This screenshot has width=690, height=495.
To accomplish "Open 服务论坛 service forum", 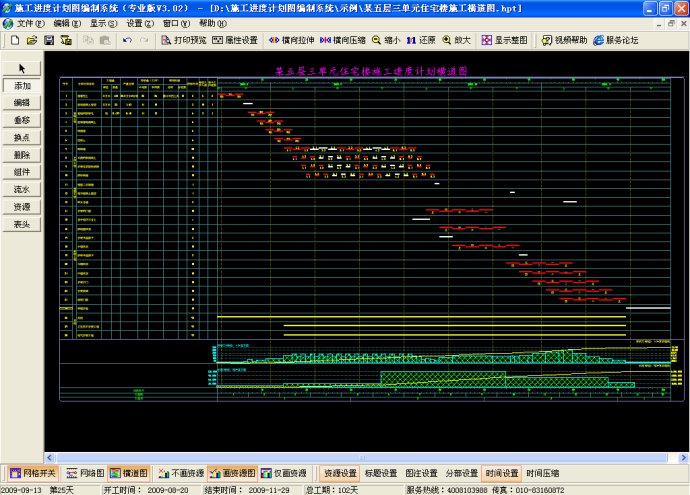I will pos(616,40).
